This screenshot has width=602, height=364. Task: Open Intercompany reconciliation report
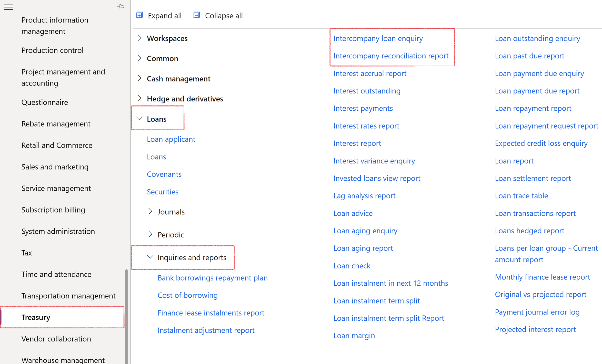(x=391, y=56)
